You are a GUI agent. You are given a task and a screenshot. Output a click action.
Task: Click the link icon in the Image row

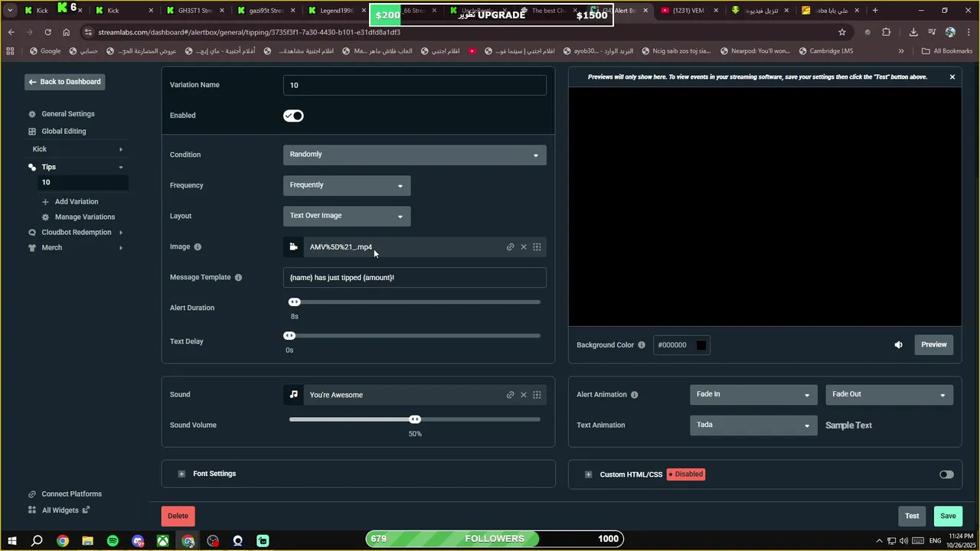[510, 246]
